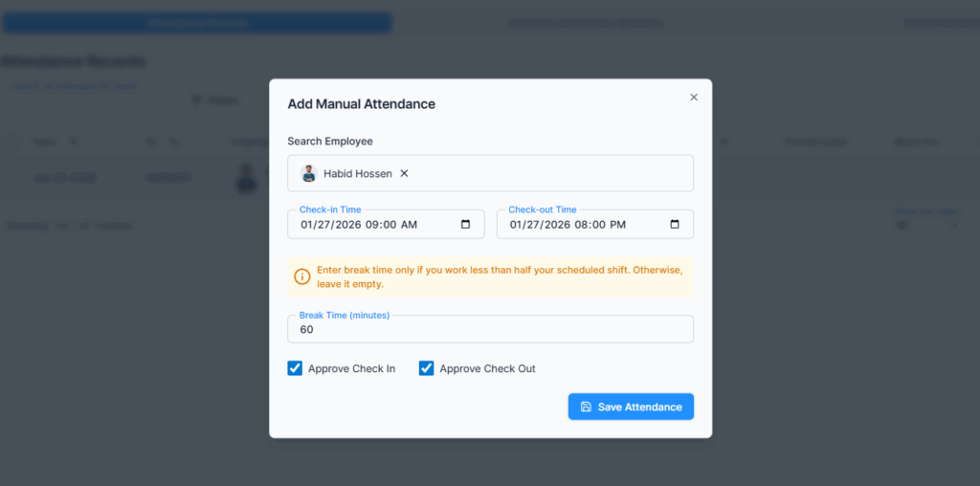This screenshot has width=980, height=486.
Task: Select the month in Check-in Time field
Action: pos(307,225)
